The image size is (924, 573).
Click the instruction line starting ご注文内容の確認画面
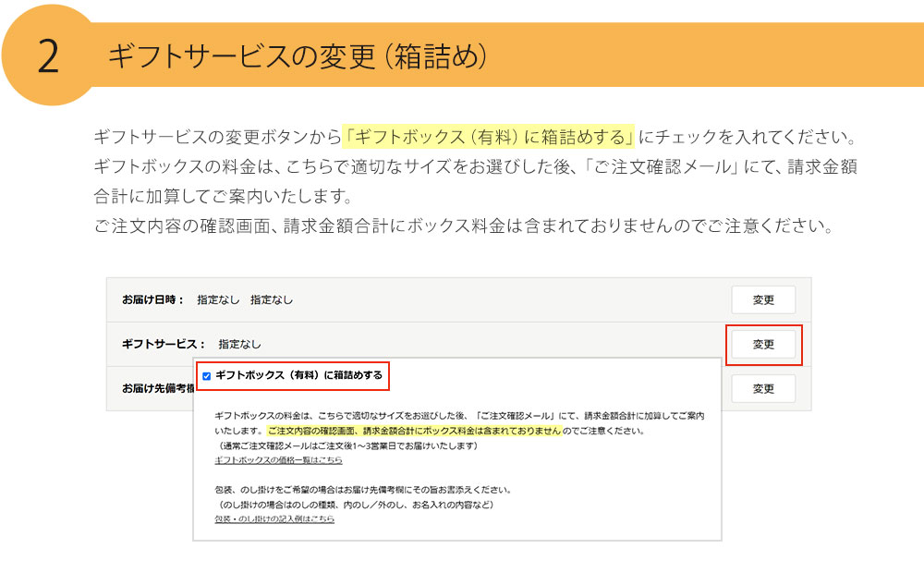click(x=462, y=226)
